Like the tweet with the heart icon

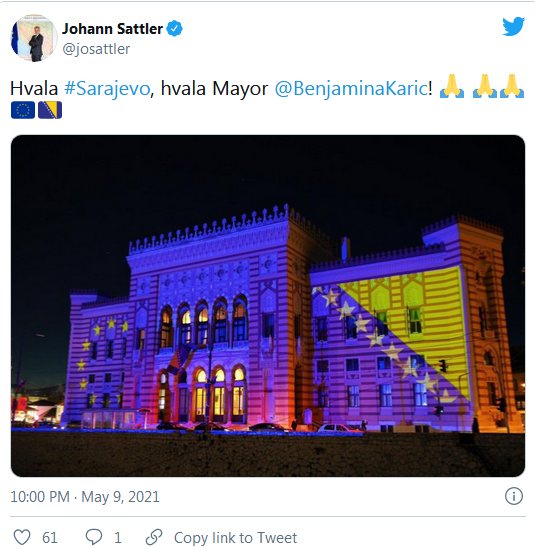click(22, 537)
